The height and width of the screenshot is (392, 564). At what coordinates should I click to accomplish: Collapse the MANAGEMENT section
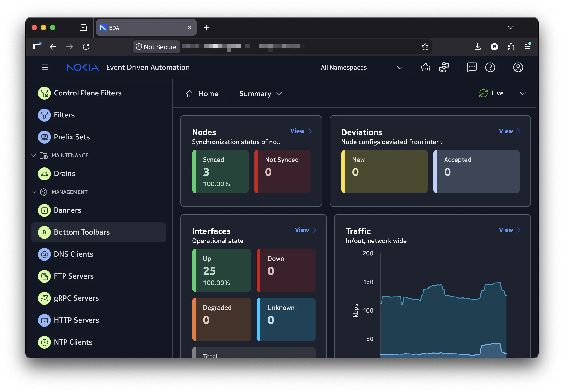(x=34, y=192)
